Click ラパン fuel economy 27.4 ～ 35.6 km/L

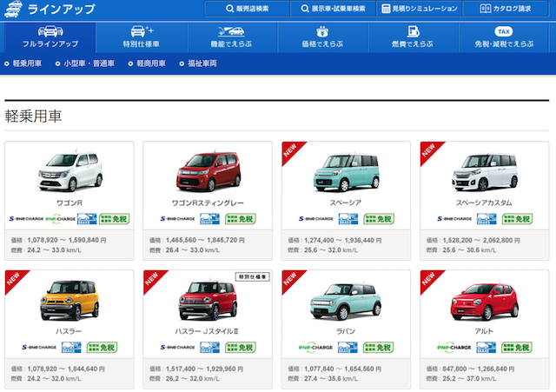[322, 379]
